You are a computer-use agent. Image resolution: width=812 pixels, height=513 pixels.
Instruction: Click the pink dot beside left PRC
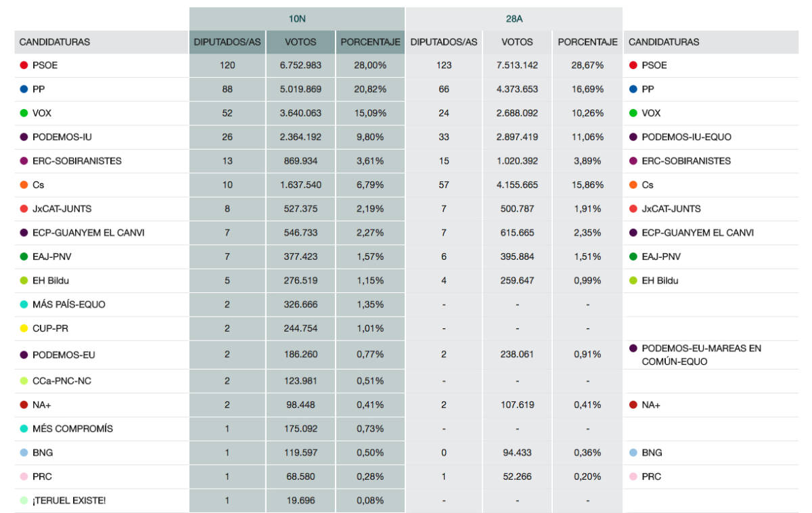tap(24, 476)
